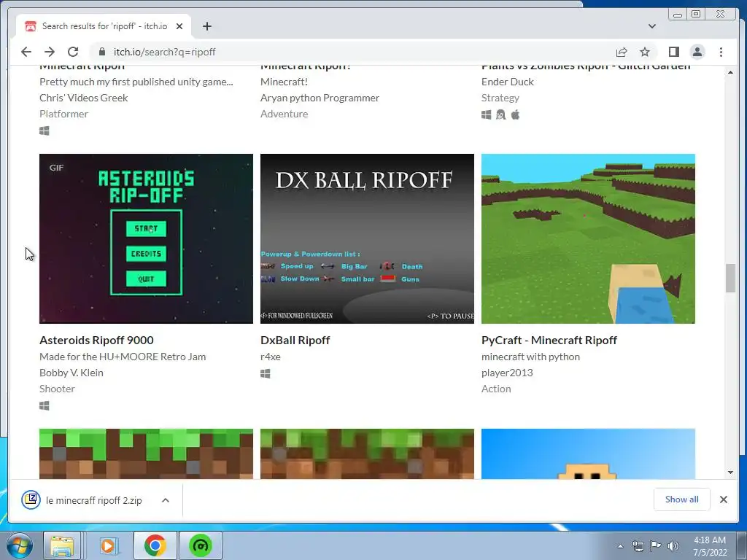Open the Chrome side panel icon
This screenshot has width=747, height=560.
tap(673, 52)
